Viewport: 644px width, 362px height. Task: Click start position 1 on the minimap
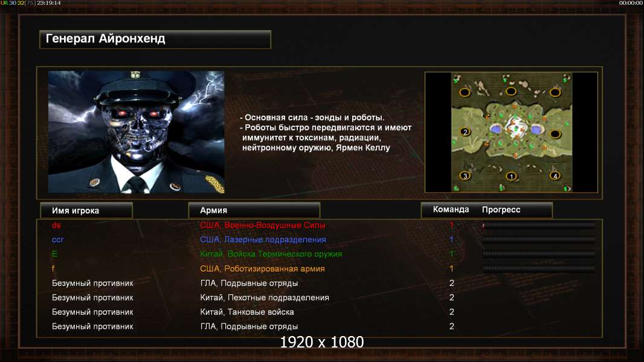coord(511,176)
